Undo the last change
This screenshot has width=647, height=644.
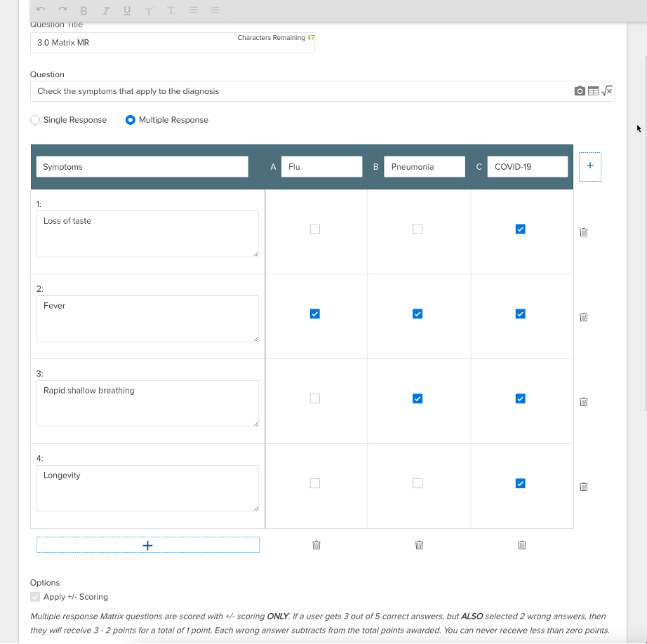coord(41,10)
